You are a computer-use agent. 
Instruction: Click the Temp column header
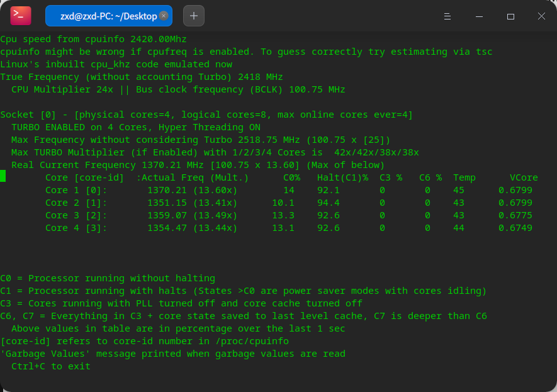(x=464, y=177)
